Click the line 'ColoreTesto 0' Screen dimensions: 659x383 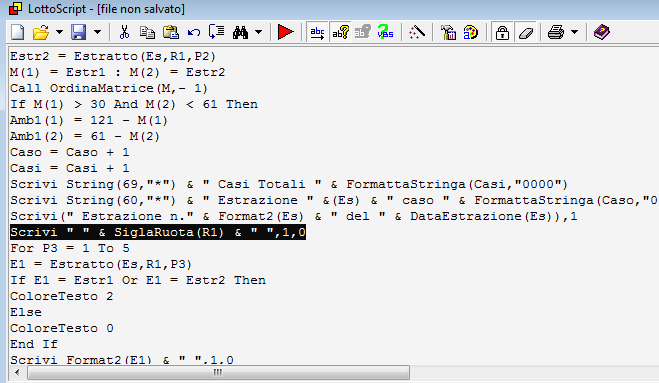pyautogui.click(x=61, y=328)
